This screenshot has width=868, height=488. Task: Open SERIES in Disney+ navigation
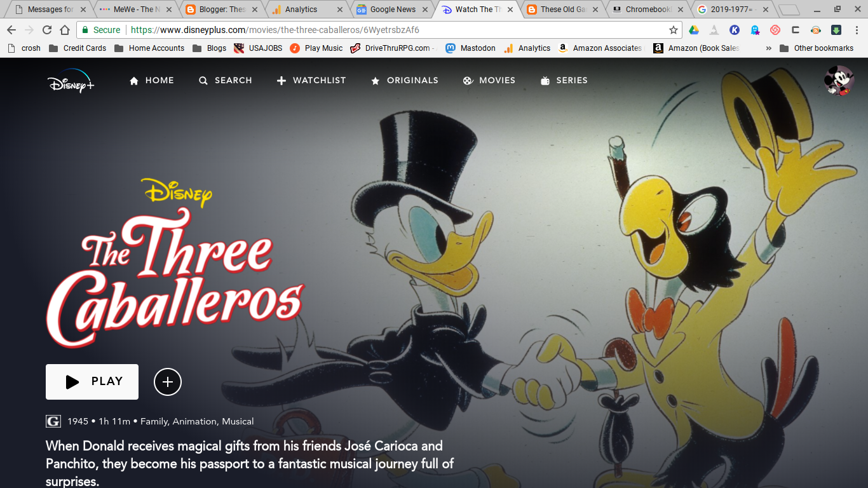(x=564, y=81)
